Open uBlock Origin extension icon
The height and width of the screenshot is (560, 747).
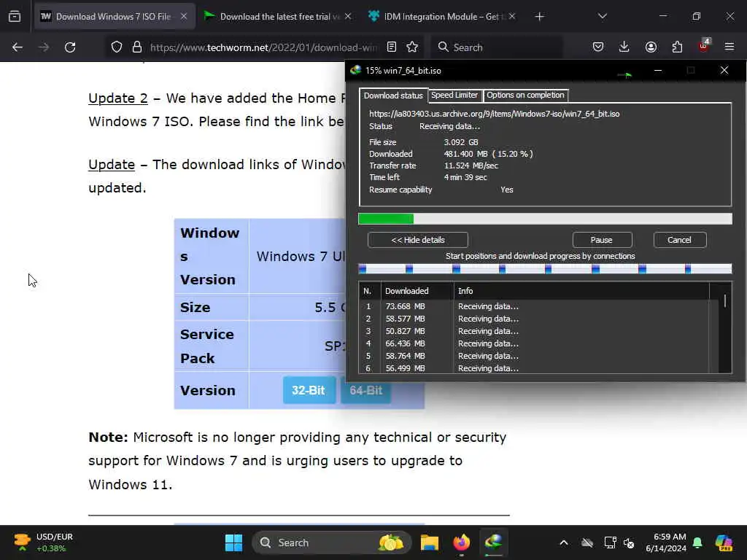point(704,46)
